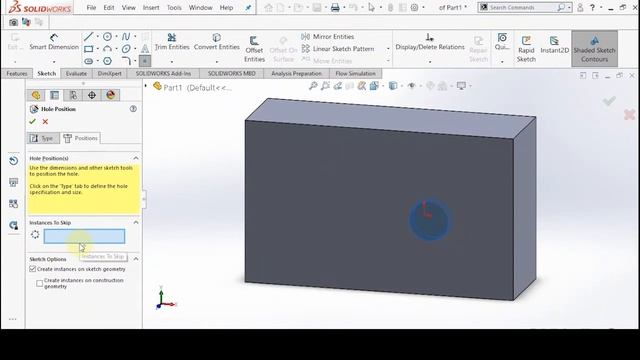Screen dimensions: 640x360
Task: Open Rectangle tool dropdown arrow
Action: point(98,49)
